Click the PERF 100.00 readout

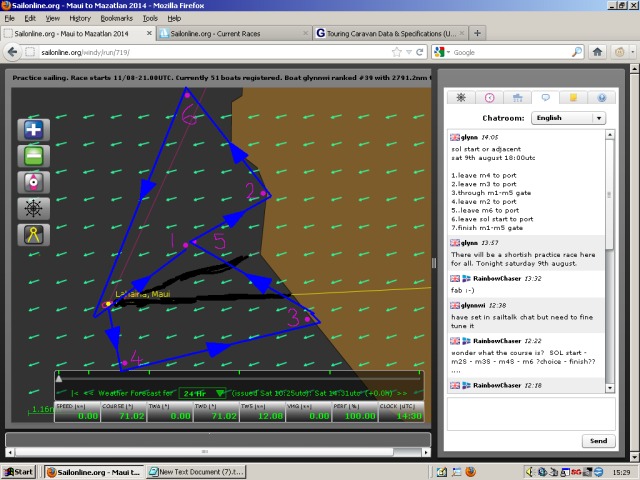click(x=355, y=412)
